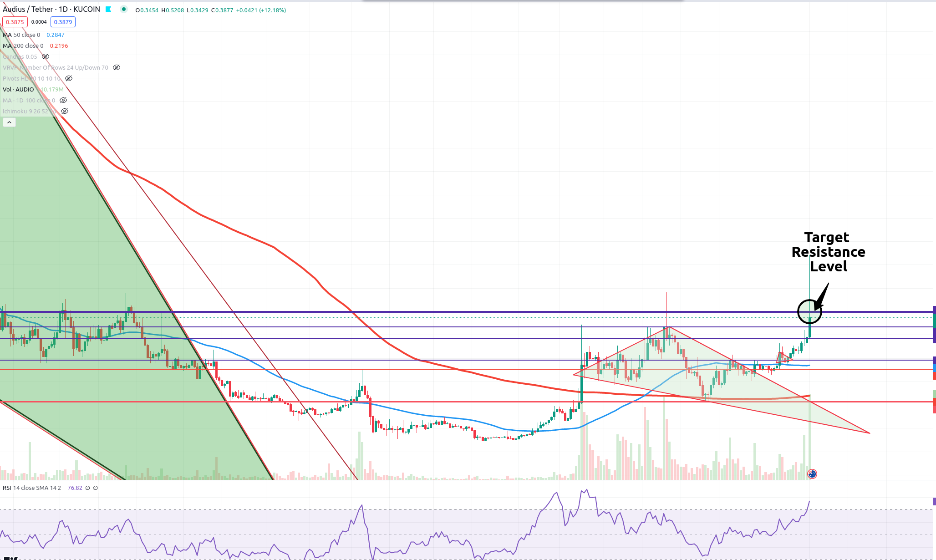Screen dimensions: 936x560
Task: Show the hidden Candles indicator
Action: point(46,56)
